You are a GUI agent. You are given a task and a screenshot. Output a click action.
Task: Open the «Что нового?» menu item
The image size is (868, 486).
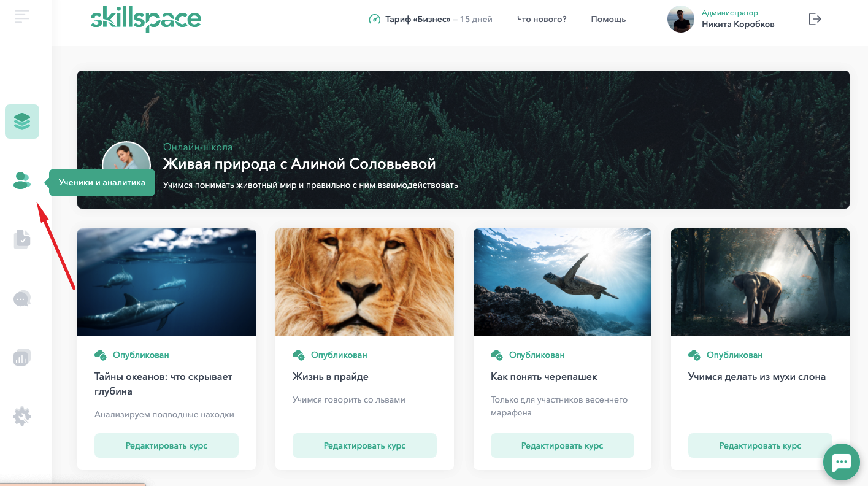[542, 19]
